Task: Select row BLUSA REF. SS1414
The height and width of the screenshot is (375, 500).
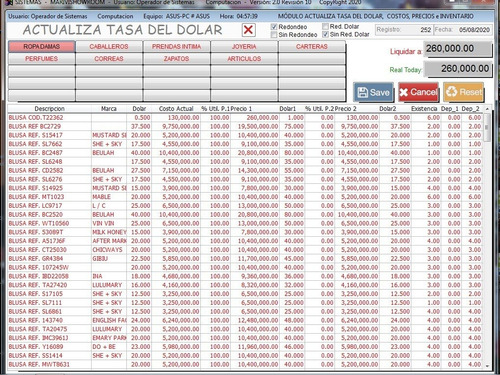Action: coord(246,356)
